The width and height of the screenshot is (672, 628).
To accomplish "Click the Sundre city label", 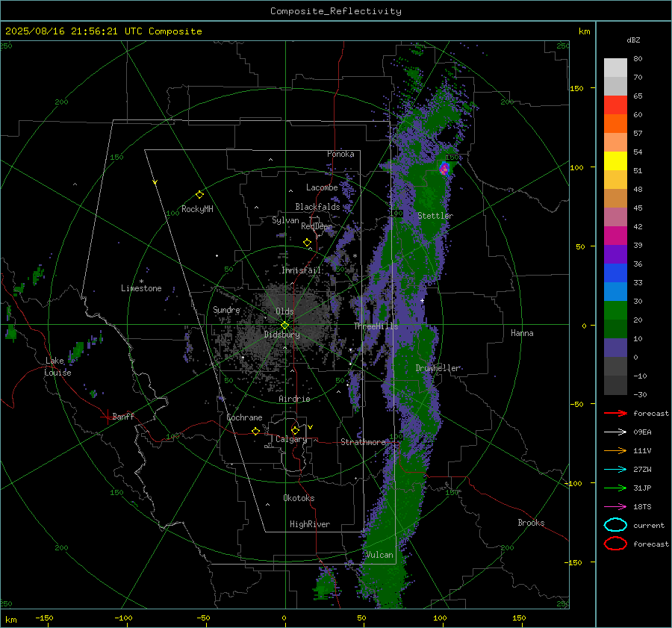I will coord(226,310).
